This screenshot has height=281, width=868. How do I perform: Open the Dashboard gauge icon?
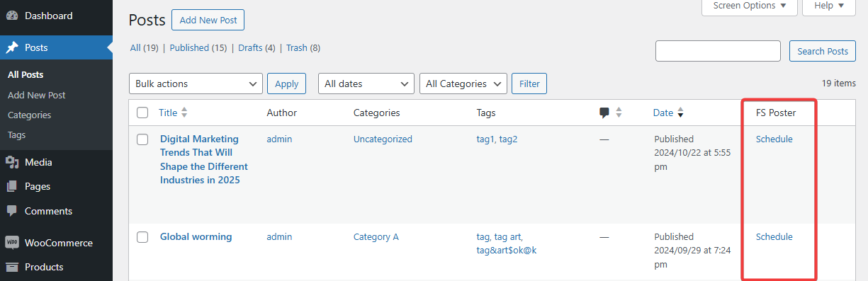12,16
